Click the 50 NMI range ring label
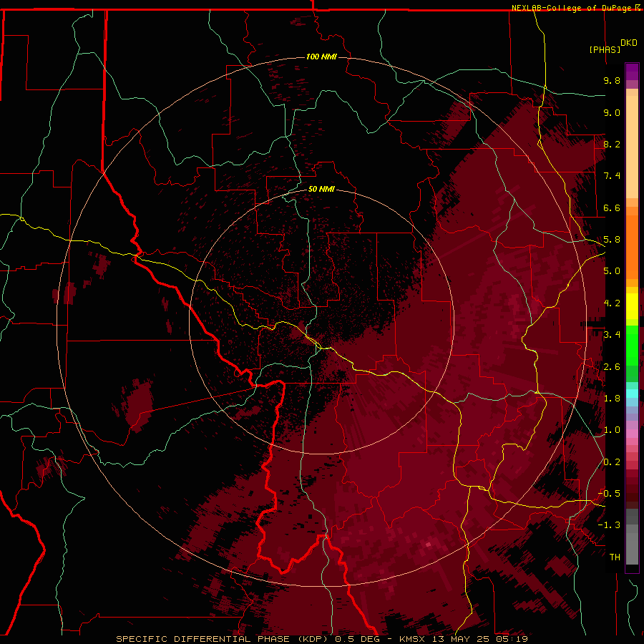 (321, 189)
